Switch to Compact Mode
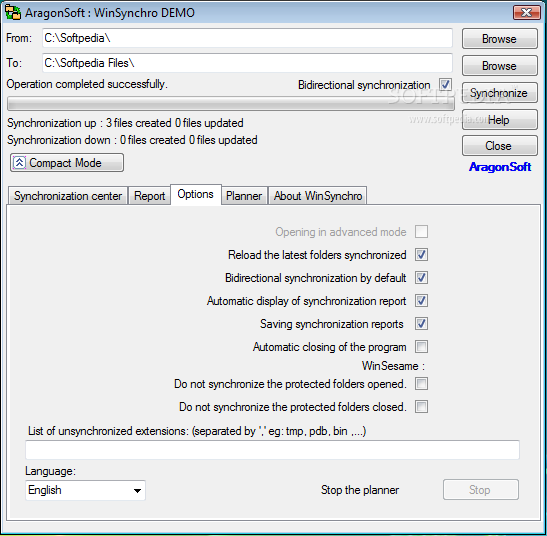This screenshot has height=536, width=547. coord(67,163)
